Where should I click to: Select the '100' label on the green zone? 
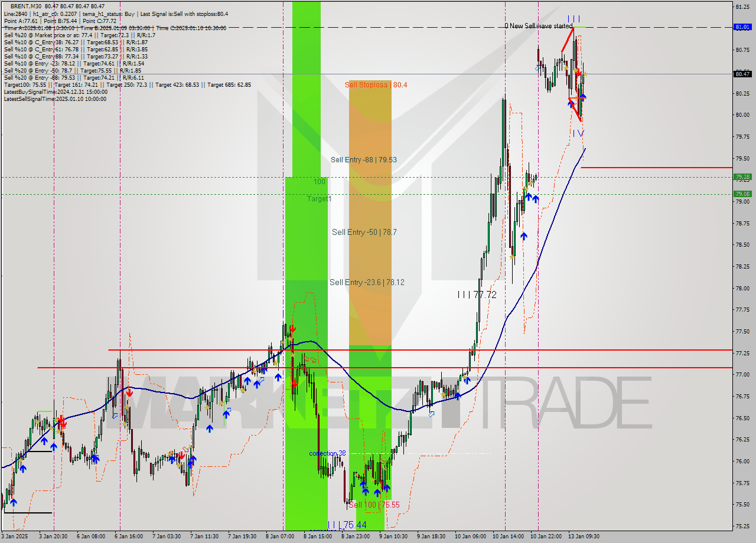(319, 182)
